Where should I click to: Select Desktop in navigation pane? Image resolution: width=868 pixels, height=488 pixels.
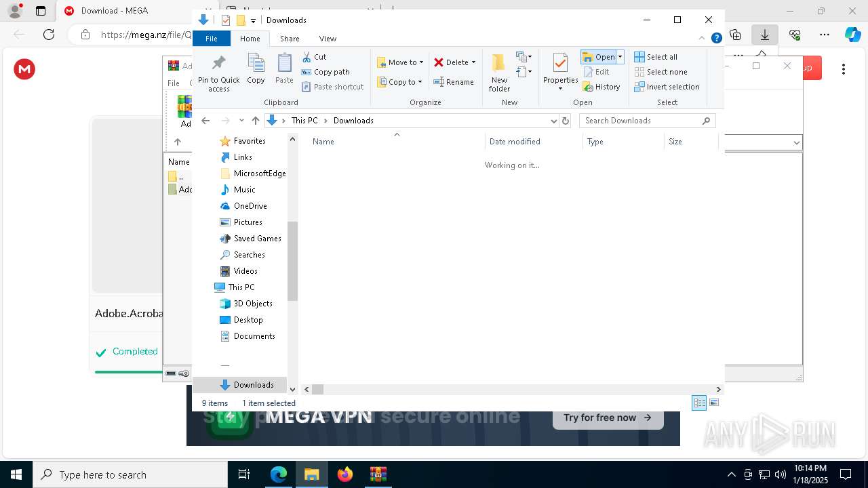point(241,320)
